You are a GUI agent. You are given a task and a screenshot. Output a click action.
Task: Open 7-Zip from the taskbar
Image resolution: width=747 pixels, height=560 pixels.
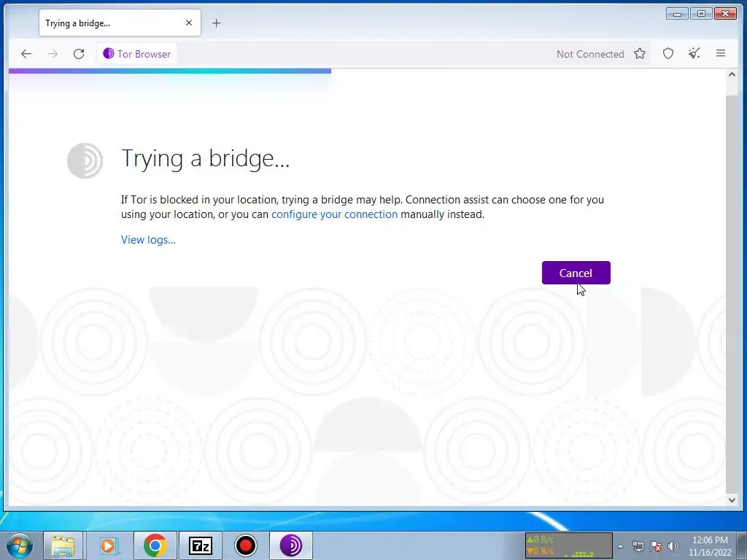(x=200, y=545)
